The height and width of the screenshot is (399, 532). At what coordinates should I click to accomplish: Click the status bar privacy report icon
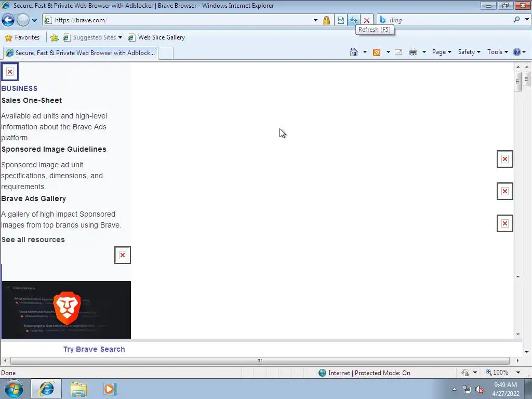click(x=465, y=373)
